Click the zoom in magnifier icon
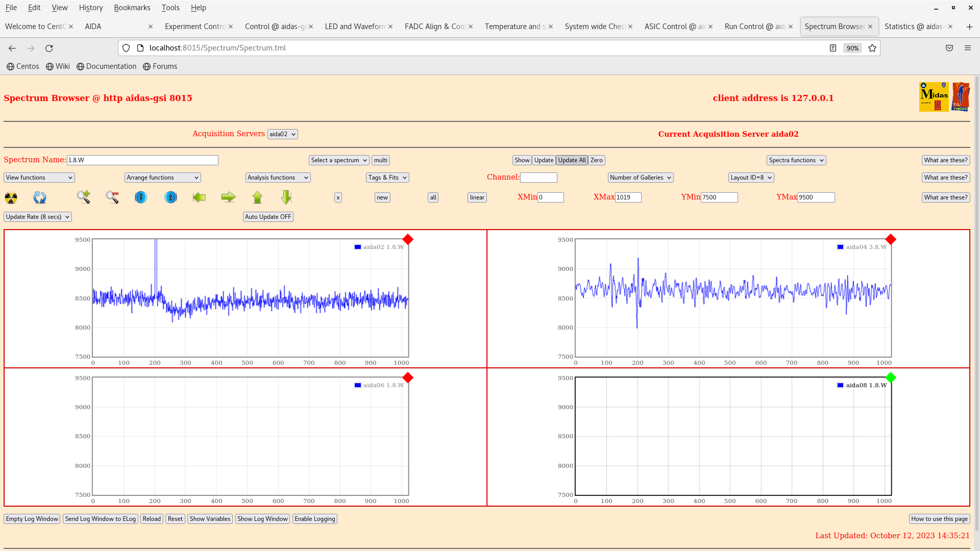This screenshot has height=551, width=980. (84, 197)
